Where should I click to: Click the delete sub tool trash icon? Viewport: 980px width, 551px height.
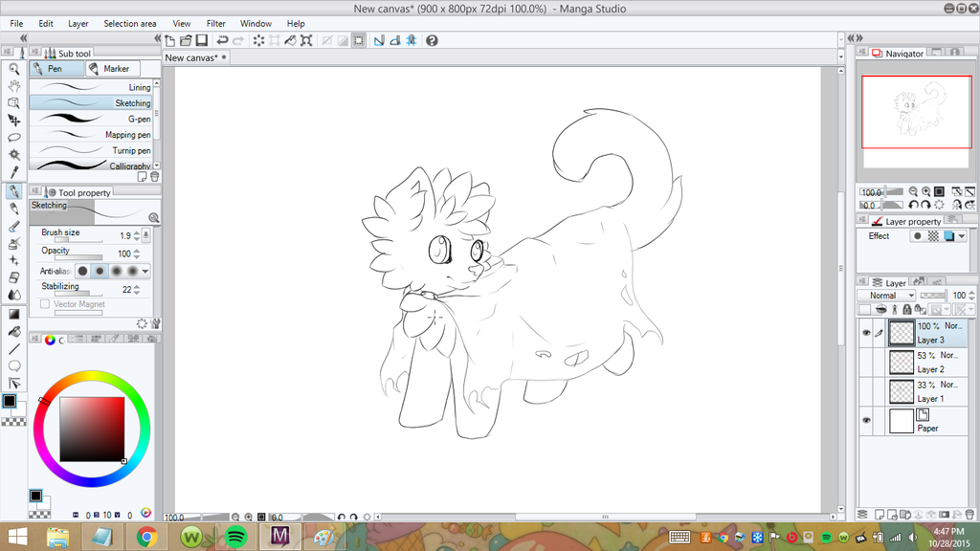click(154, 177)
